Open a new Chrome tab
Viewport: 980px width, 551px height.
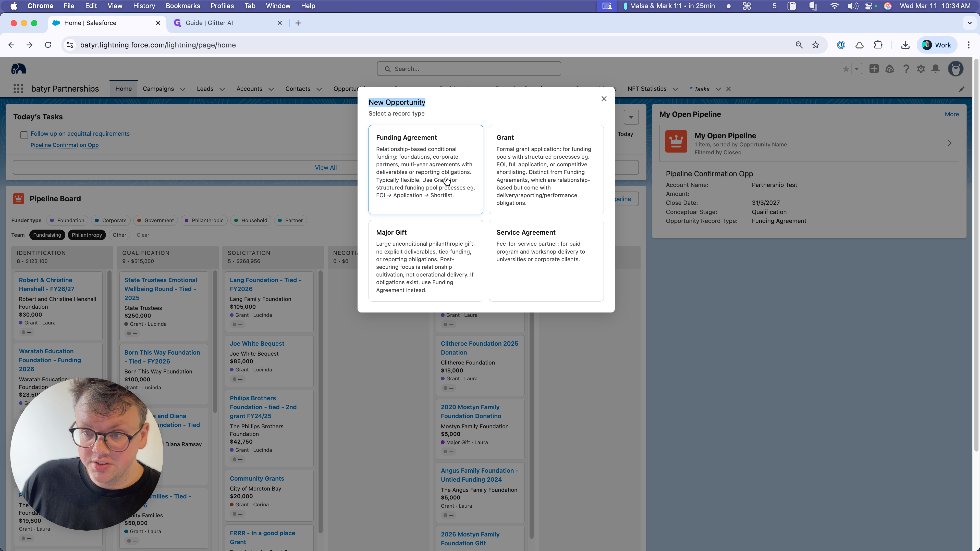tap(298, 23)
